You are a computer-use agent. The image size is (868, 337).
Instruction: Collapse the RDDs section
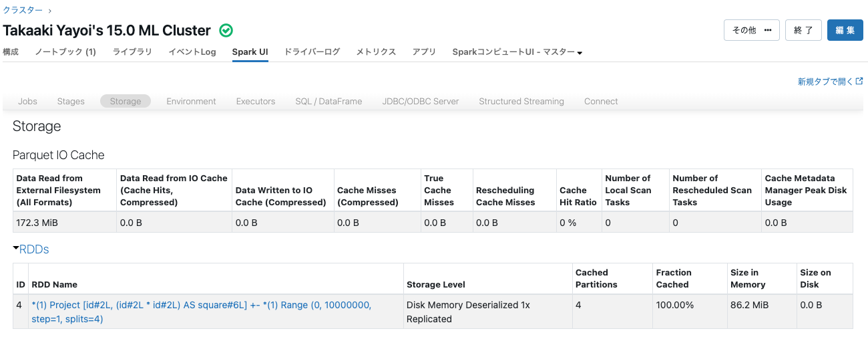point(31,249)
